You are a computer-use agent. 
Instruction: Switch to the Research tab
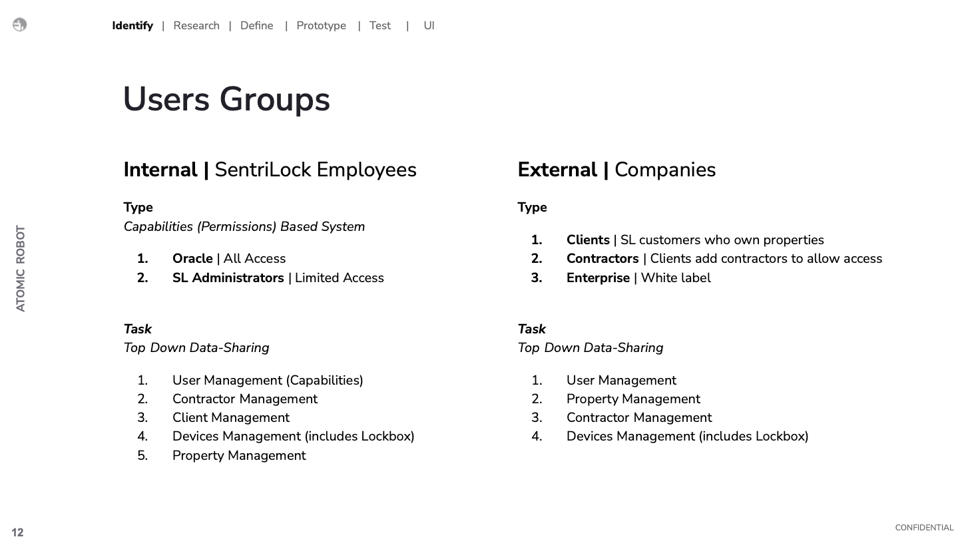click(x=196, y=26)
